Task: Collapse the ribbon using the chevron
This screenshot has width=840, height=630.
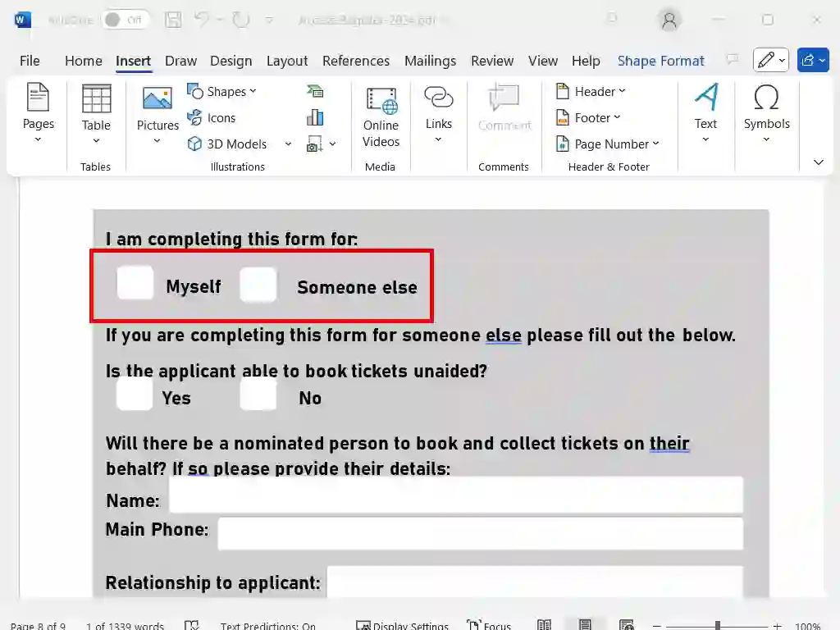Action: point(818,162)
